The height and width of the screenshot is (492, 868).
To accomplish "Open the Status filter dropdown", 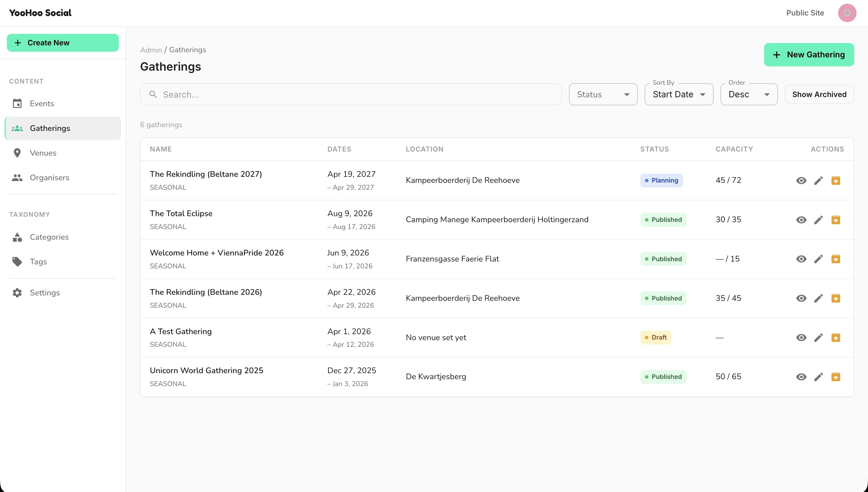I will [603, 94].
